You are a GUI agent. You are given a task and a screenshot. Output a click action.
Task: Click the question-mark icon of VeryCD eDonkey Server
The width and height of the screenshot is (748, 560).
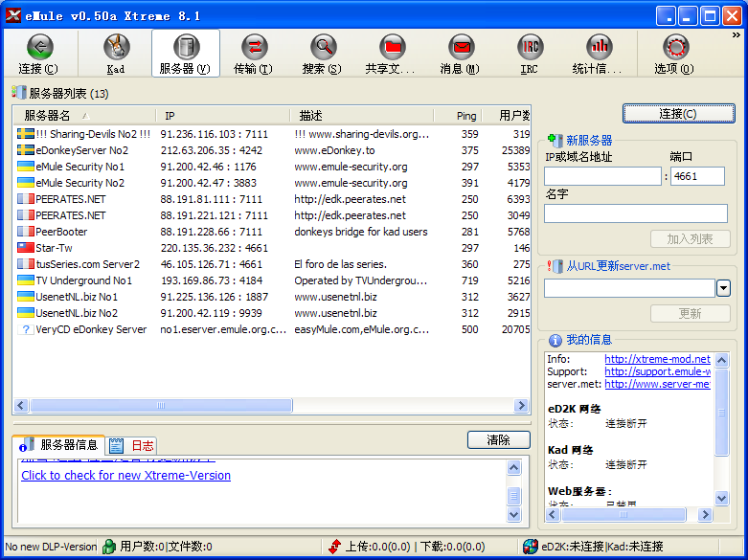25,329
